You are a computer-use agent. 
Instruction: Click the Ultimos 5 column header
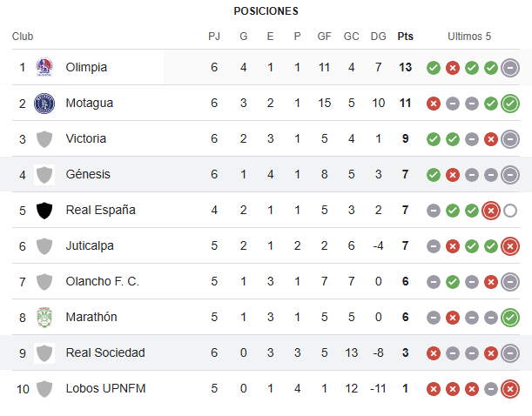click(x=469, y=37)
